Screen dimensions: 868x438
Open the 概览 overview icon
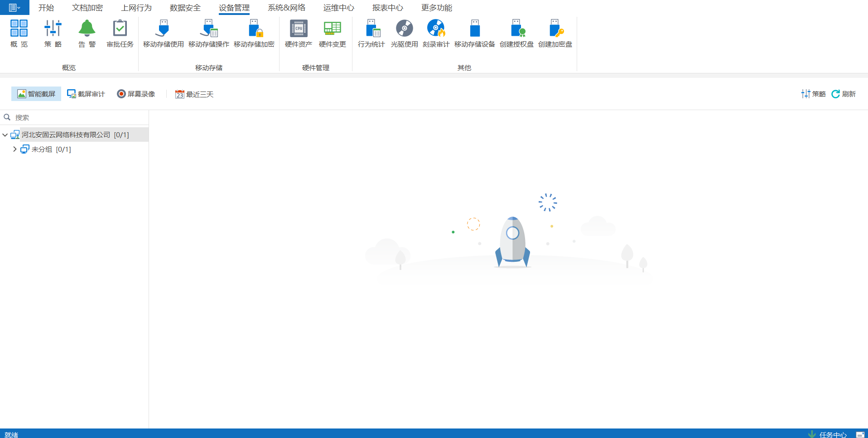(19, 33)
